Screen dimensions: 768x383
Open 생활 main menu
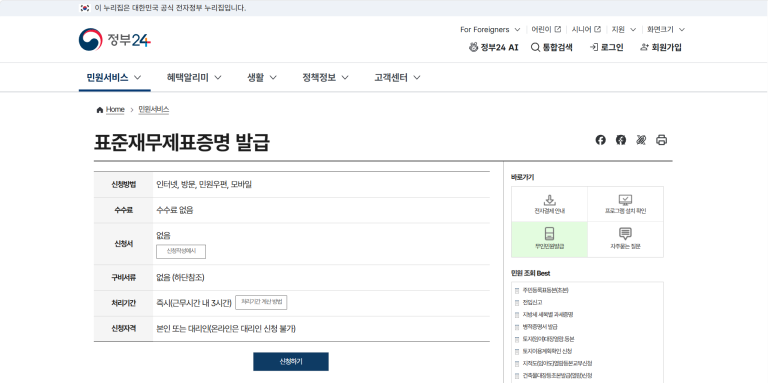pos(262,77)
